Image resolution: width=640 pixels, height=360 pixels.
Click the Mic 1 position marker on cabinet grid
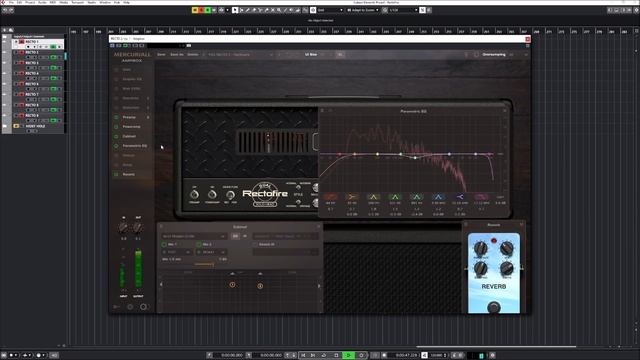(232, 284)
